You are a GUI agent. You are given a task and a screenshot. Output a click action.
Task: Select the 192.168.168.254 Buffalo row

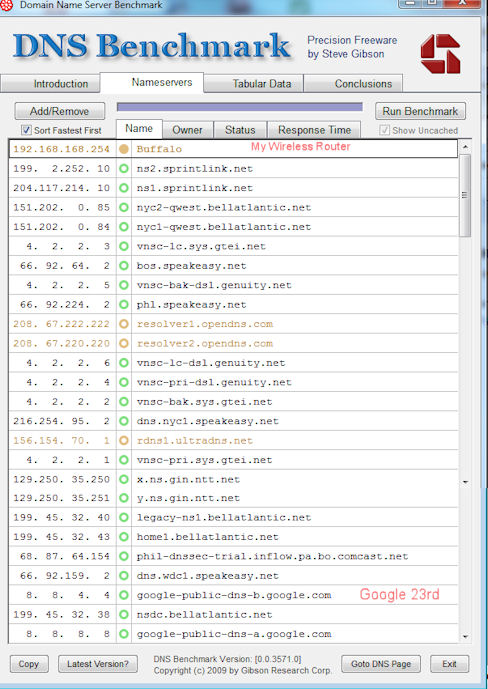pyautogui.click(x=233, y=149)
